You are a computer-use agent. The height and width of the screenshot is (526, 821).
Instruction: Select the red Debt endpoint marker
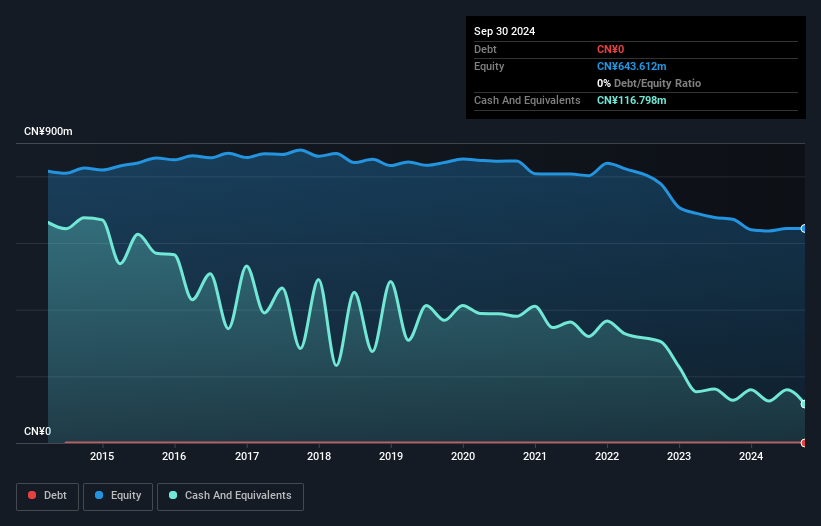804,443
